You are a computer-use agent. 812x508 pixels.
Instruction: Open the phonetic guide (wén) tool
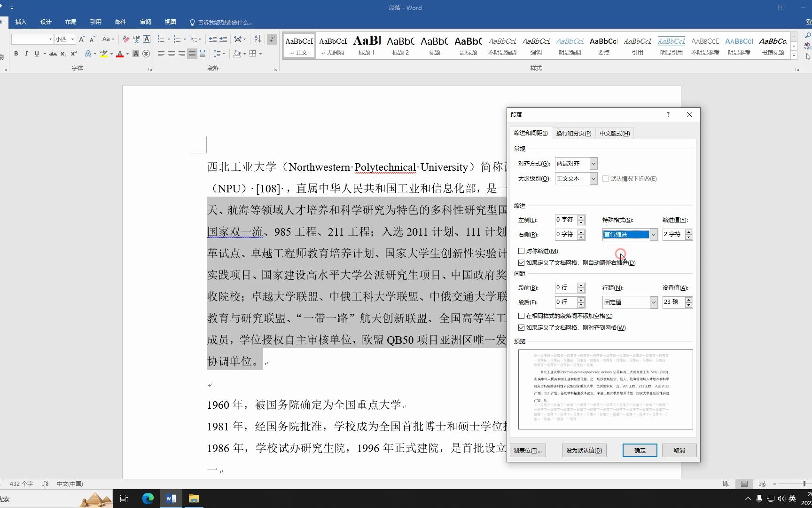pos(136,39)
